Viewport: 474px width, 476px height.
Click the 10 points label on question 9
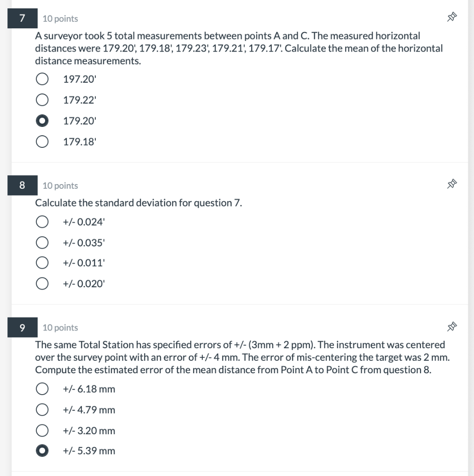coord(60,328)
